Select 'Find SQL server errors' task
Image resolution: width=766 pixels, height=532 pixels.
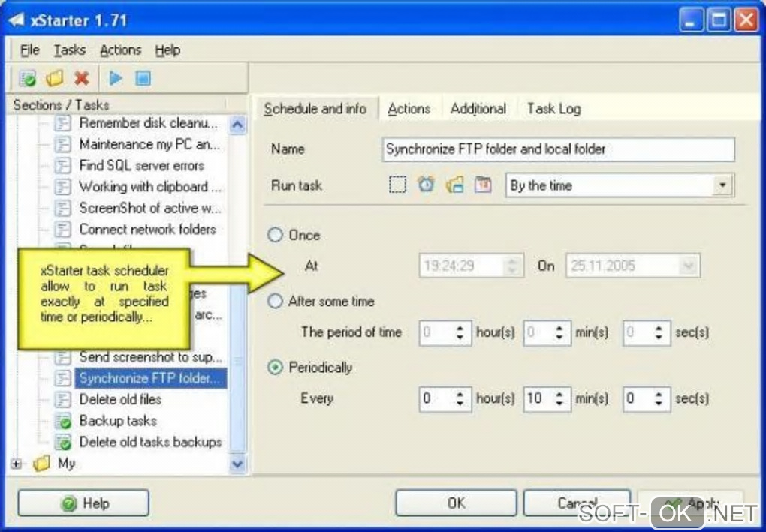tap(142, 166)
